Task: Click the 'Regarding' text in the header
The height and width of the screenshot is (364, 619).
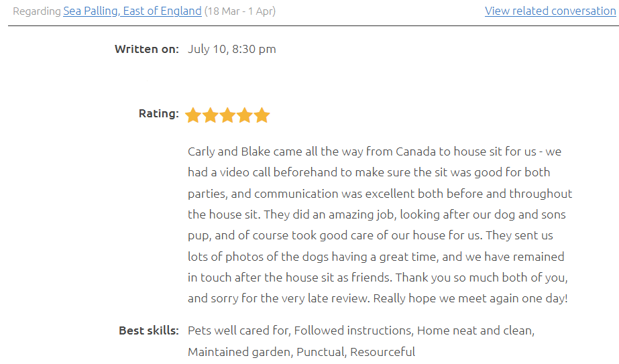Action: [37, 11]
